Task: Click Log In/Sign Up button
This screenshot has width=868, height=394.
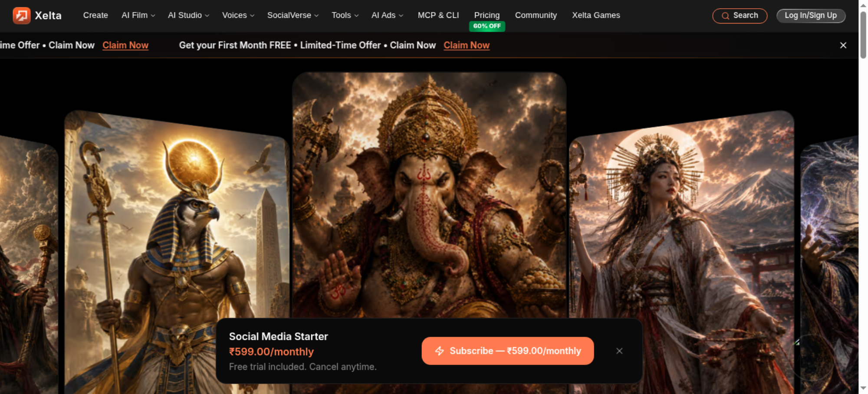Action: tap(811, 16)
